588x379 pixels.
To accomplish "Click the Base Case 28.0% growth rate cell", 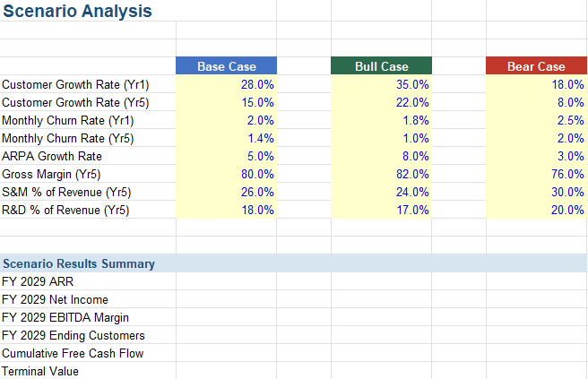I will pyautogui.click(x=226, y=84).
